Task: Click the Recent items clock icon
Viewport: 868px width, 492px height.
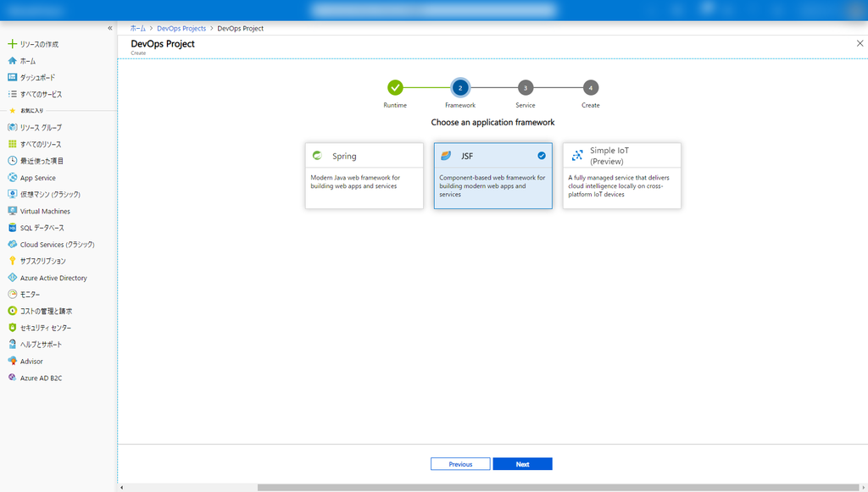Action: pyautogui.click(x=12, y=160)
